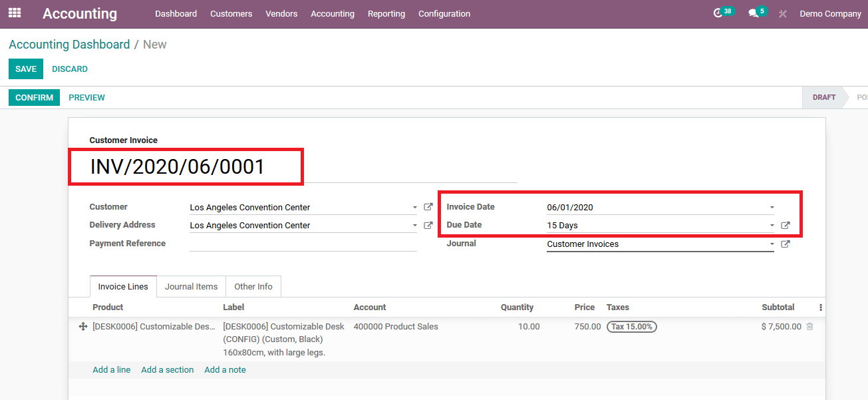
Task: Click the Subtotal value $ 7,500.00
Action: [781, 327]
